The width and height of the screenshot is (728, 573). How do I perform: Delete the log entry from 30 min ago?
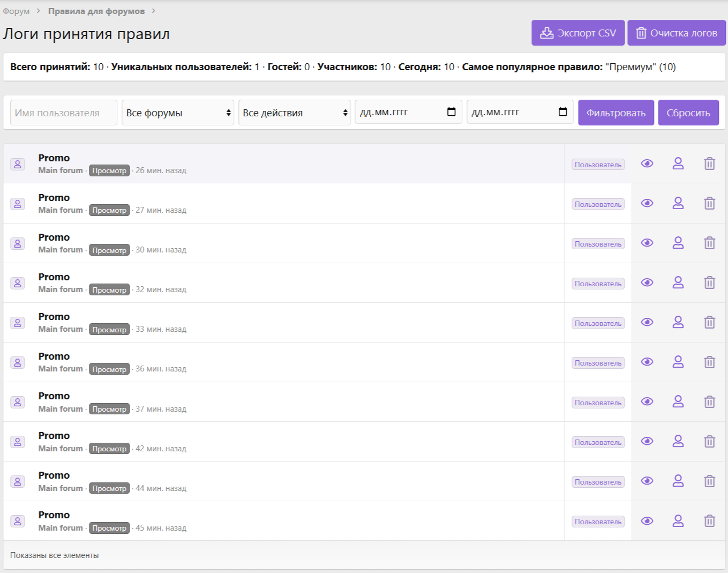click(710, 243)
